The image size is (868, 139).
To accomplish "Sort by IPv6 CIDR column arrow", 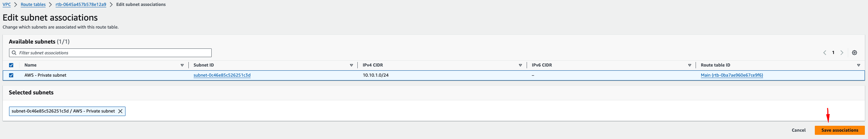I will 690,65.
